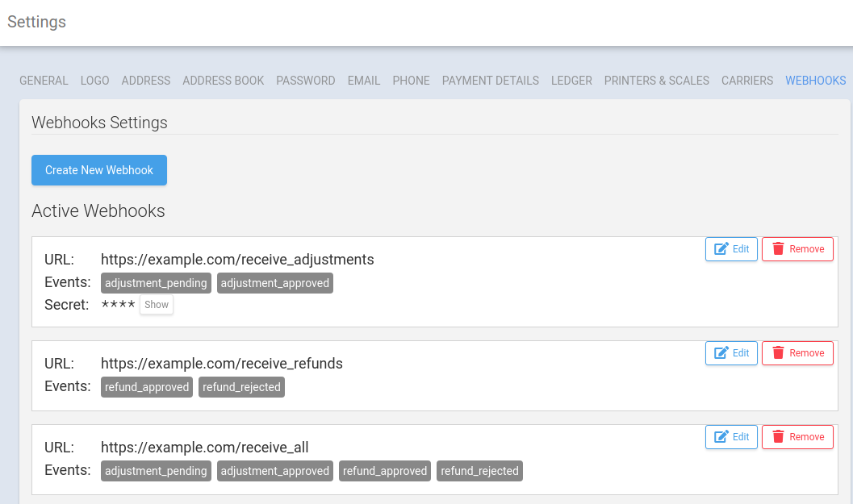
Task: Click the Edit pencil icon for receive_all
Action: (721, 436)
